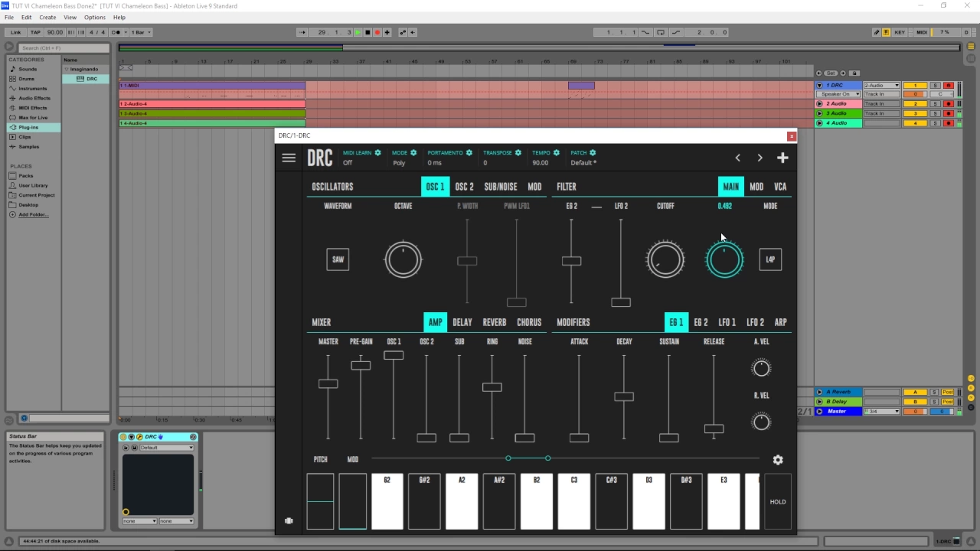
Task: Click the Portamento gear icon
Action: pyautogui.click(x=469, y=153)
